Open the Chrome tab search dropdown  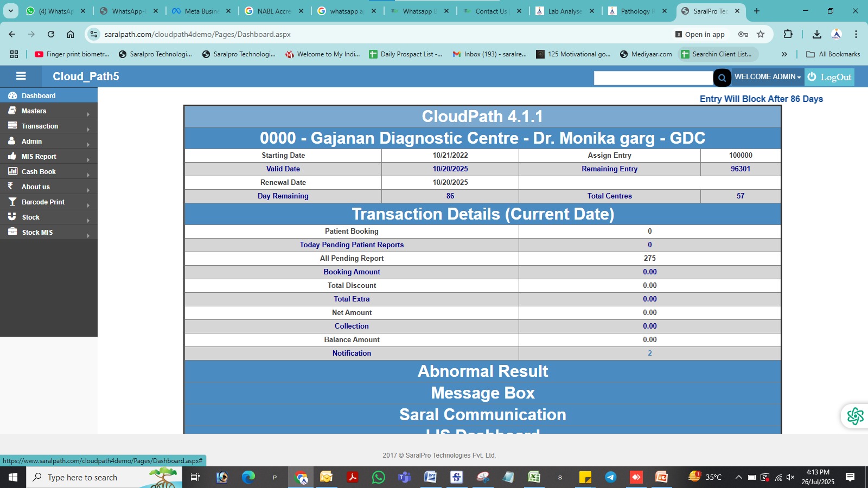11,11
